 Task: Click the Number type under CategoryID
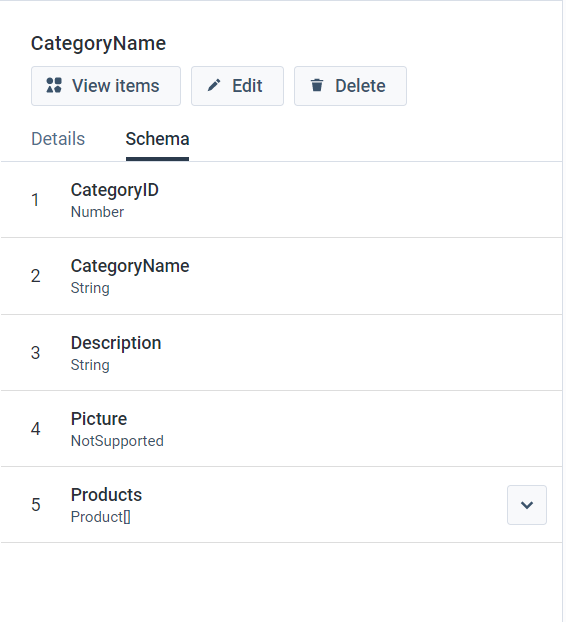pyautogui.click(x=97, y=212)
